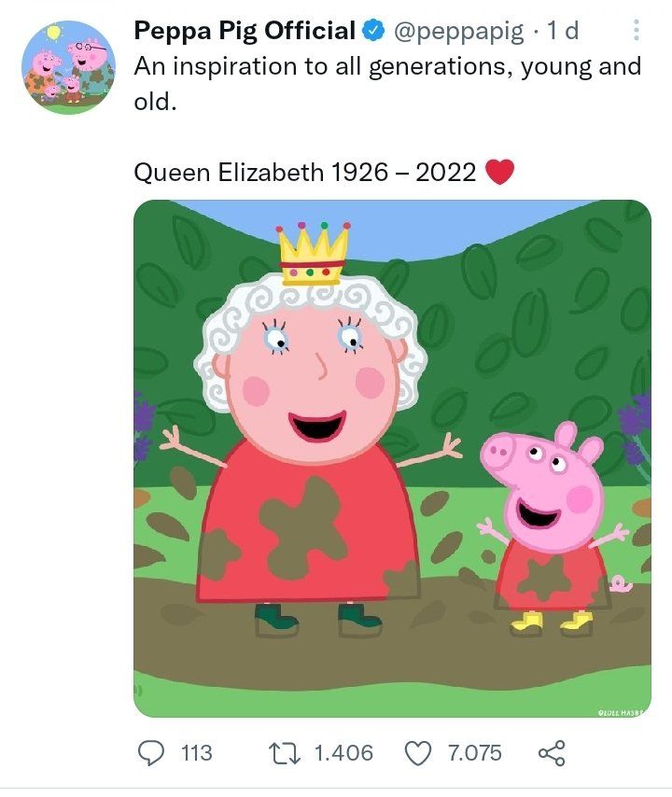The image size is (672, 797).
Task: View the 7.075 likes count
Action: pyautogui.click(x=475, y=753)
